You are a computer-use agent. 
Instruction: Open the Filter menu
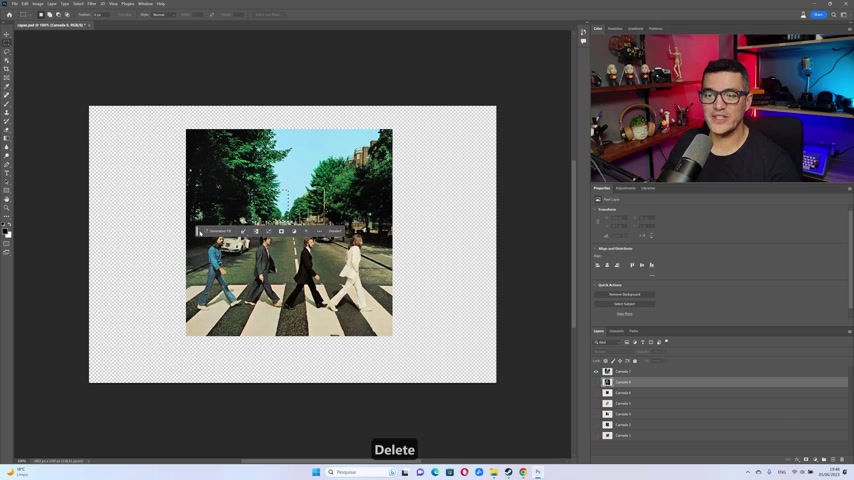click(92, 4)
